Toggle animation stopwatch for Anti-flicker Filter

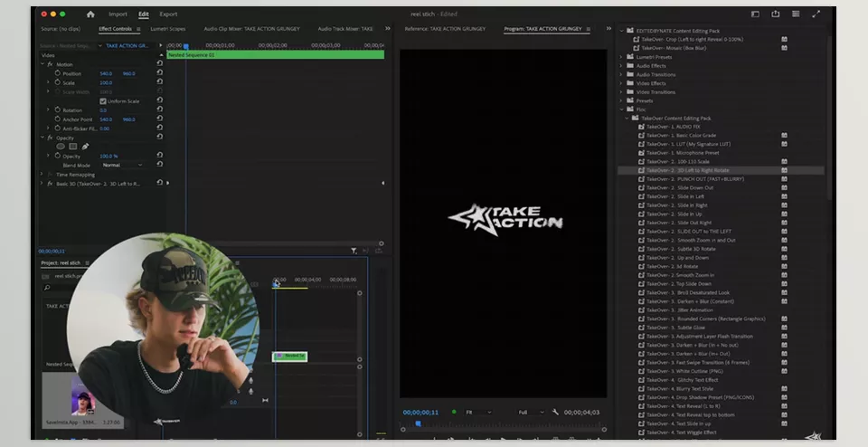pos(58,128)
